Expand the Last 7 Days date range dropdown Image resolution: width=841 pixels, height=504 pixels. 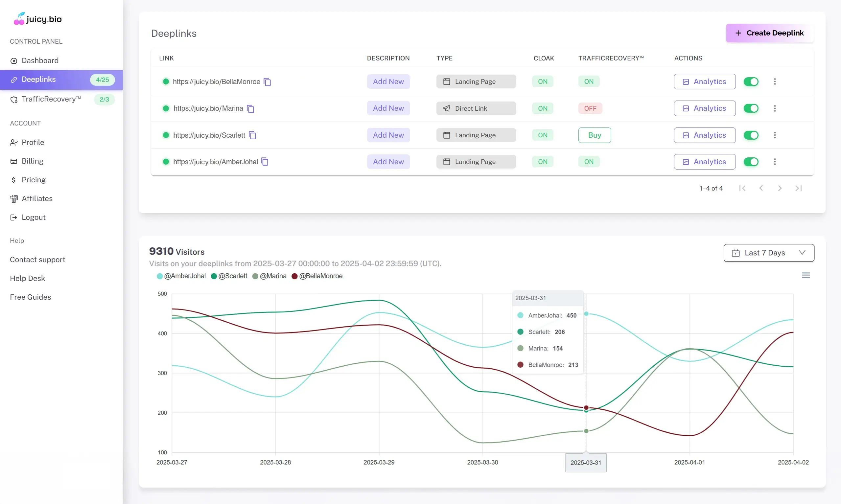tap(768, 253)
